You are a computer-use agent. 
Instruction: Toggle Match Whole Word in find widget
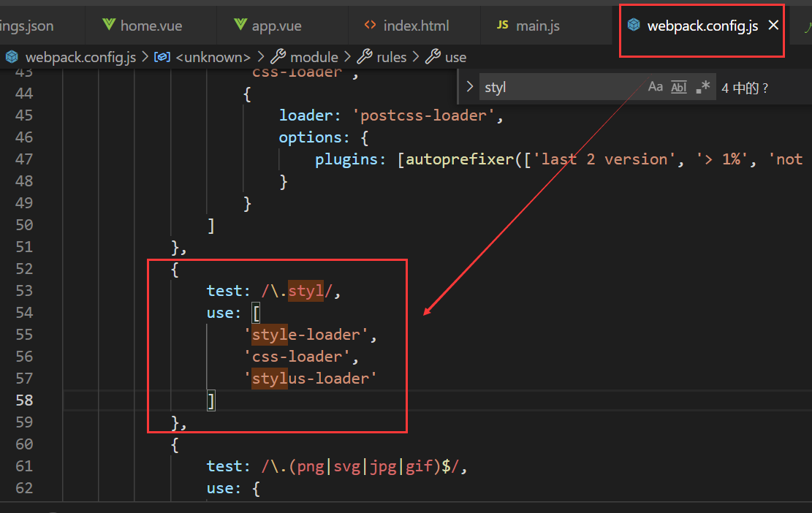pyautogui.click(x=679, y=87)
